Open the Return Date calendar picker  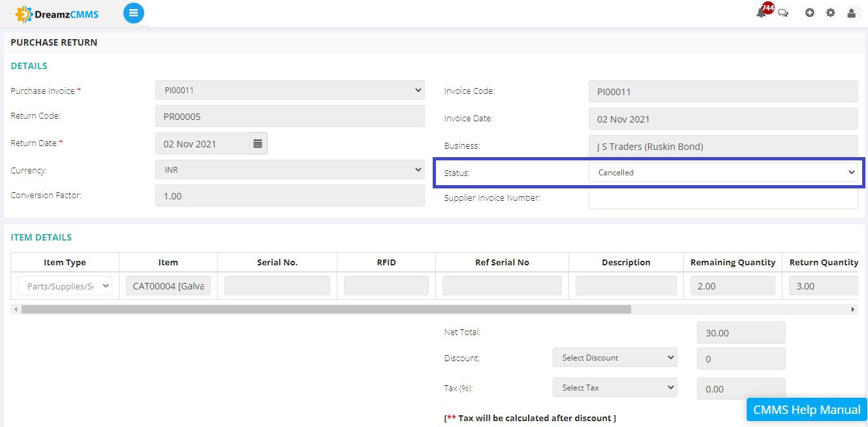pos(258,143)
